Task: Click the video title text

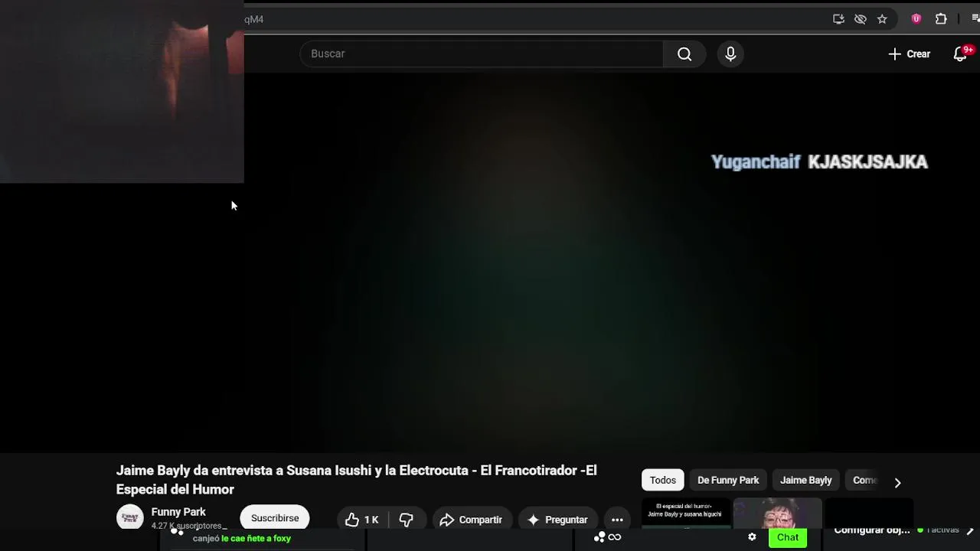Action: (356, 480)
